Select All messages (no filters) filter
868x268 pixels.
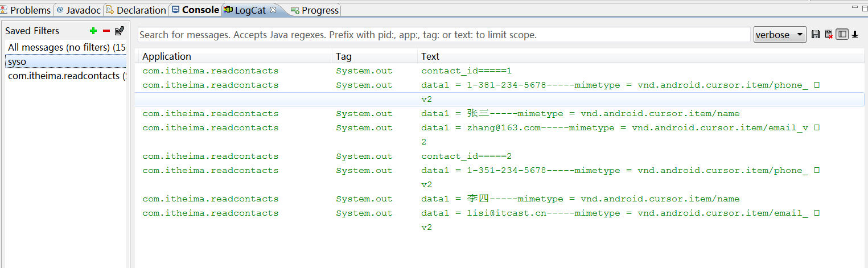coord(65,47)
